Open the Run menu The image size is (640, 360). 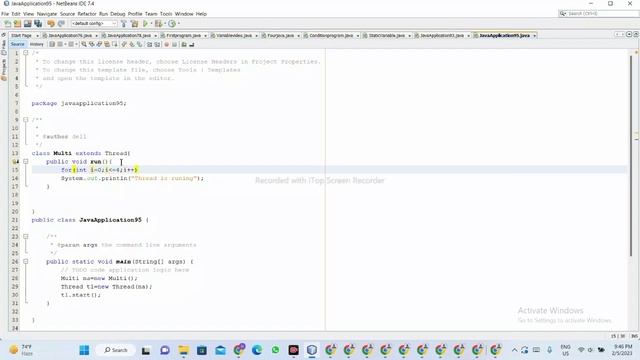[103, 14]
